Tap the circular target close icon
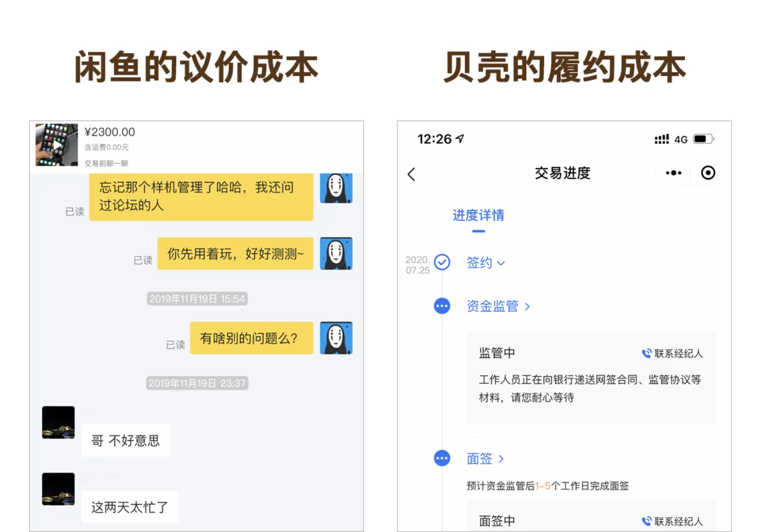The width and height of the screenshot is (761, 532). pos(708,173)
